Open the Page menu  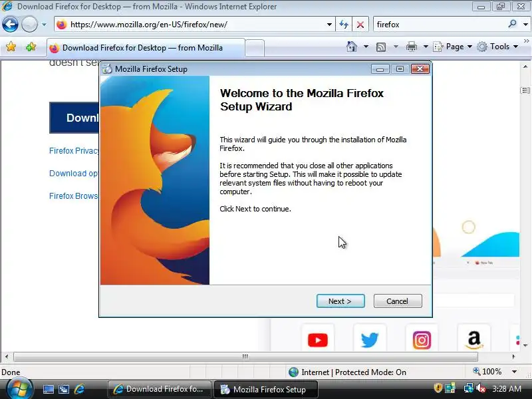(x=453, y=47)
